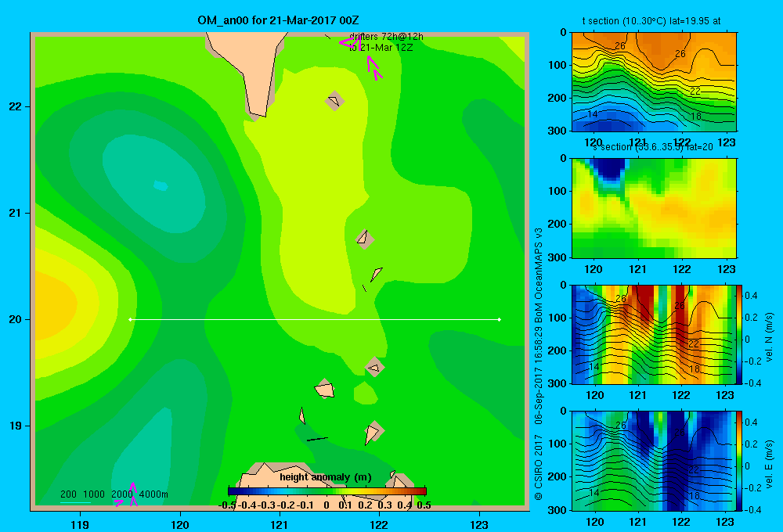Viewport: 783px width, 532px height.
Task: Click the "BoM OceanMAPS v3" vertical label
Action: [539, 275]
